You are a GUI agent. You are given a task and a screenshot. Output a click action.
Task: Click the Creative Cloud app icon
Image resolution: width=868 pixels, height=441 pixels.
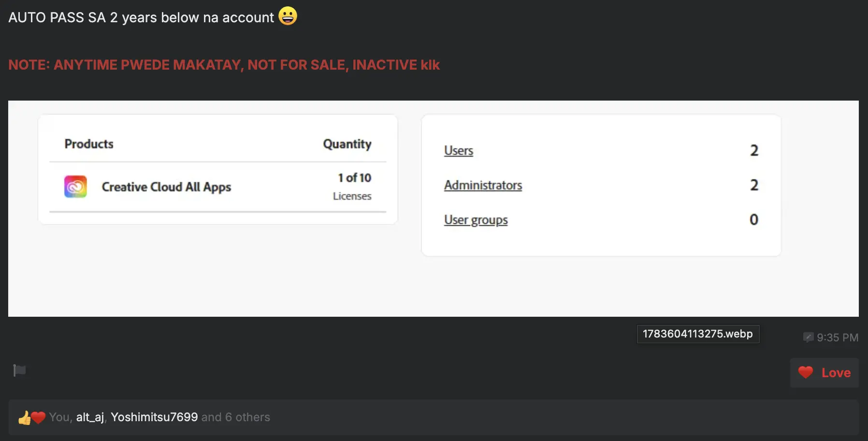(x=75, y=187)
